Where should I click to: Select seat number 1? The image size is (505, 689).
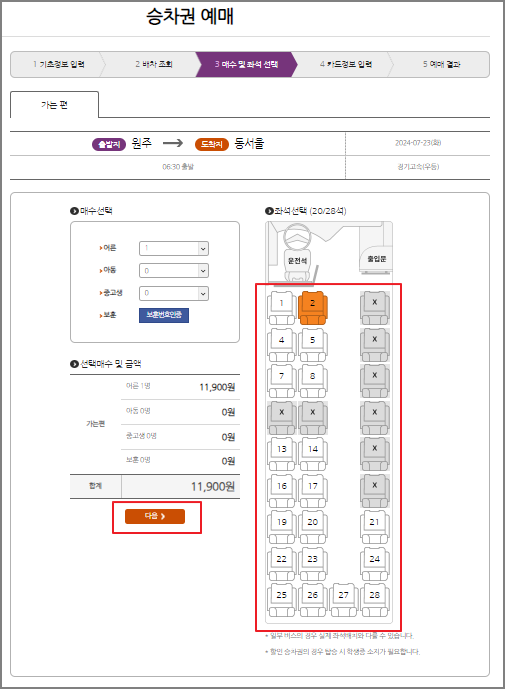[282, 308]
